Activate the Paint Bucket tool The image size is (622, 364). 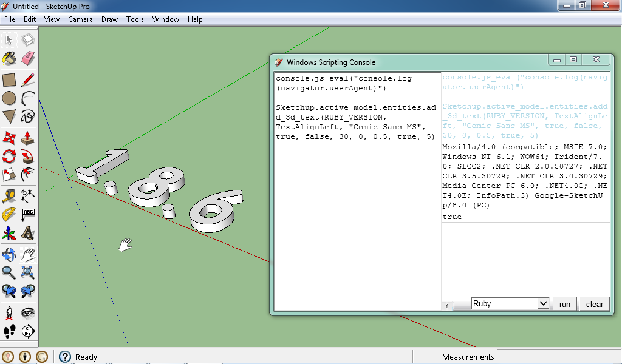click(x=9, y=59)
